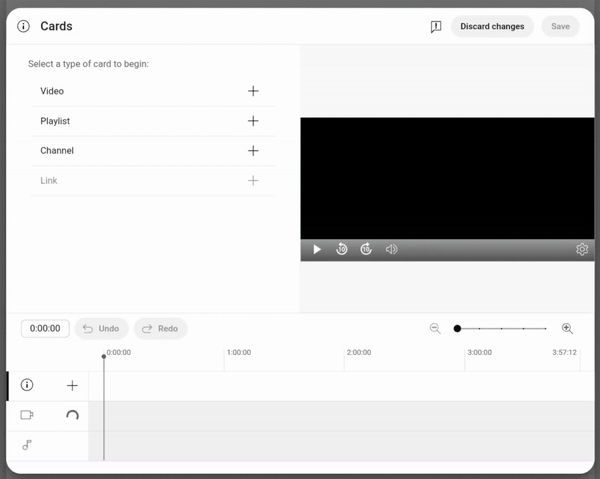Select the Link card type row
The image size is (600, 479).
[x=153, y=181]
